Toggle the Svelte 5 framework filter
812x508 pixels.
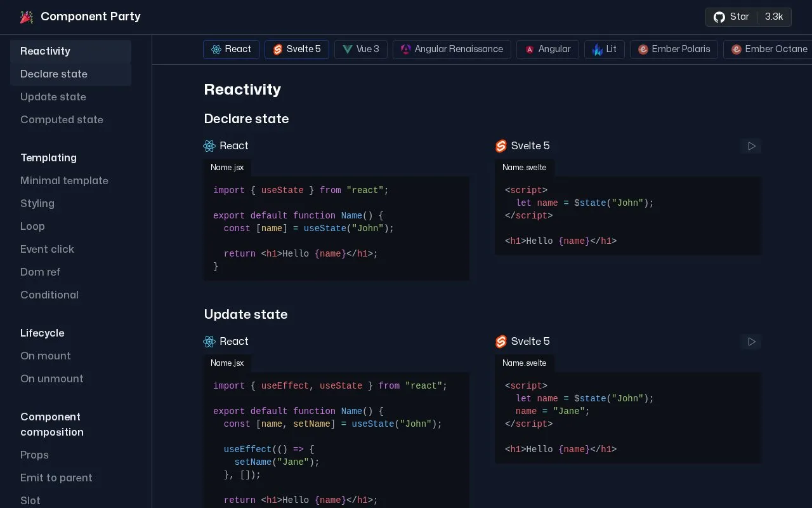(x=297, y=50)
